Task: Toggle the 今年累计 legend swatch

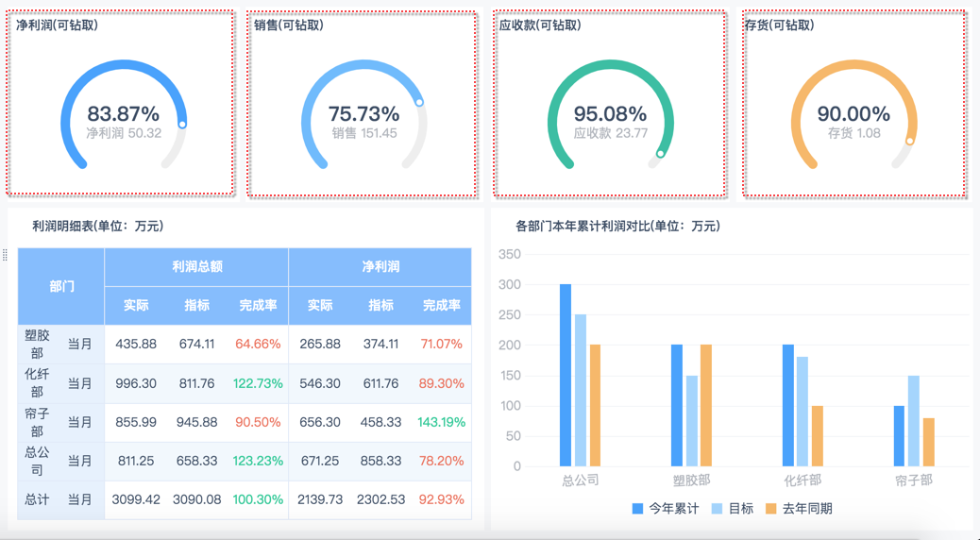Action: (x=637, y=509)
